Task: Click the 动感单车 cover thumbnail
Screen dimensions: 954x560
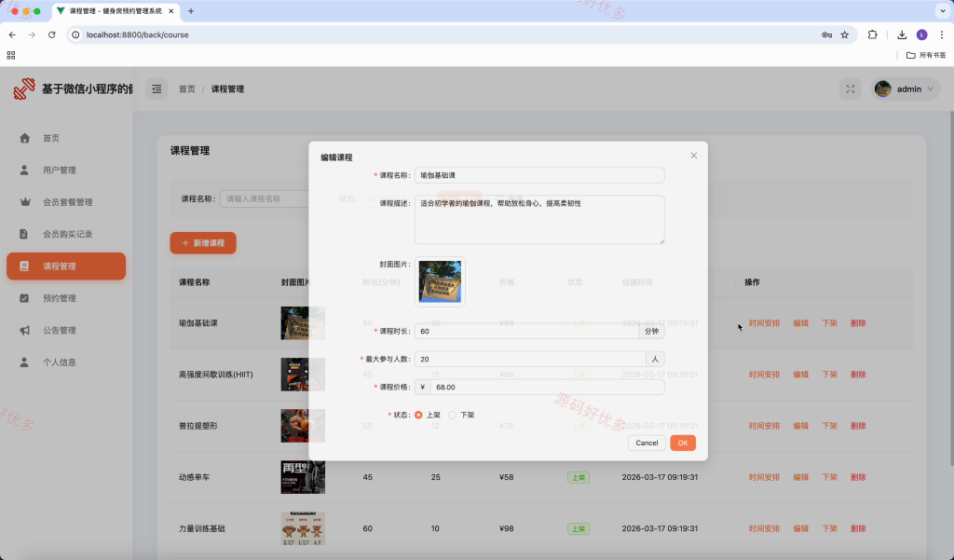Action: coord(303,477)
